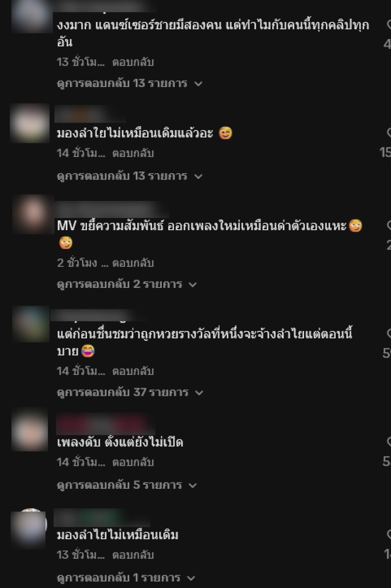391x588 pixels.
Task: Like the 'เพลงดับ ตั้งแต่ยังไม่เปิด' comment
Action: (389, 442)
